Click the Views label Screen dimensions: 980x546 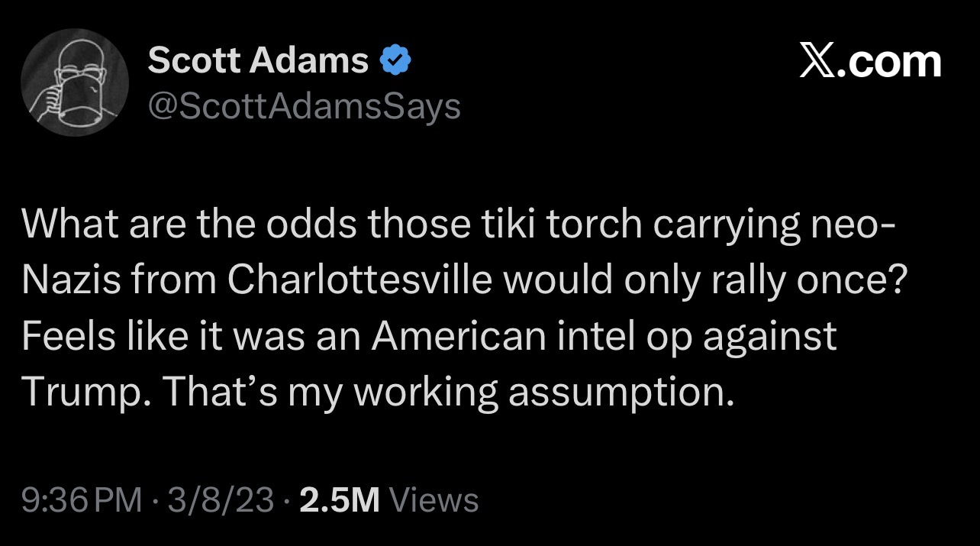[434, 500]
